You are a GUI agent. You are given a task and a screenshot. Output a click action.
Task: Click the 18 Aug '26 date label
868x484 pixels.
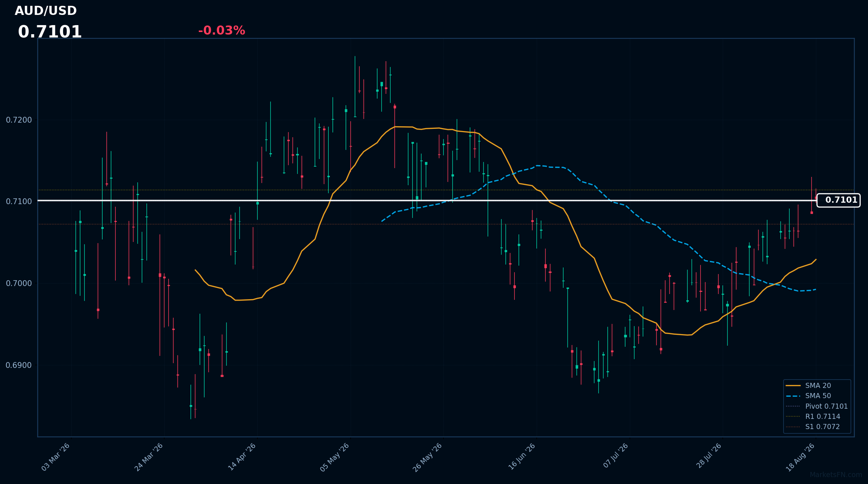(x=800, y=457)
